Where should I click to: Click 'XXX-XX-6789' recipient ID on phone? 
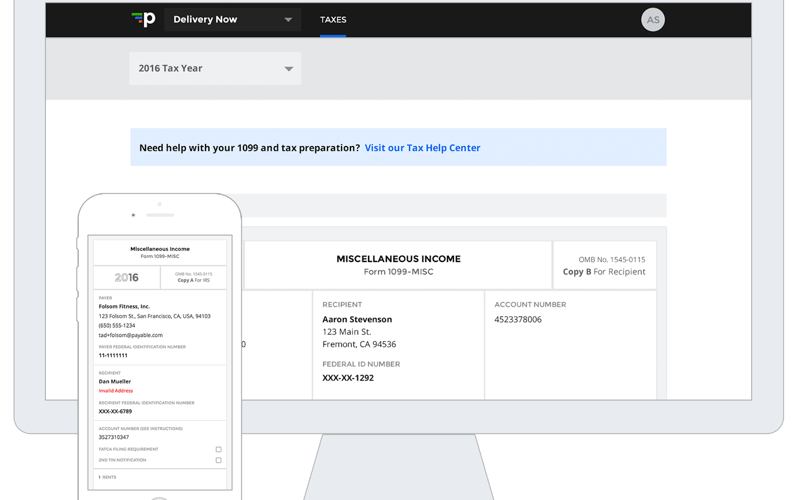pyautogui.click(x=115, y=411)
